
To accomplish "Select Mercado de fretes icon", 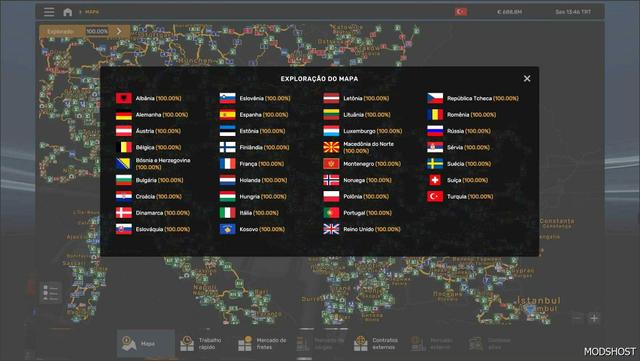I will pos(245,343).
